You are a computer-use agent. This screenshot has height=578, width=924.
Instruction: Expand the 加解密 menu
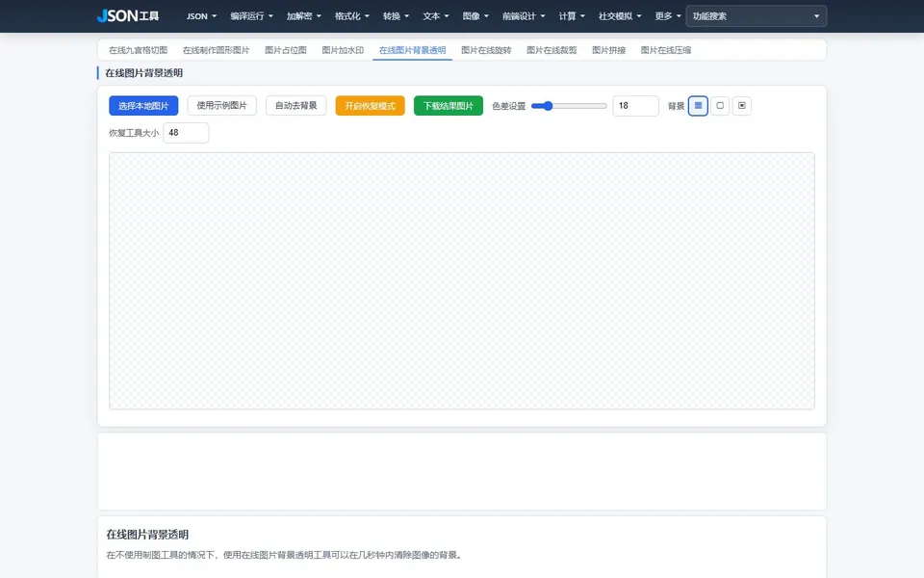304,16
